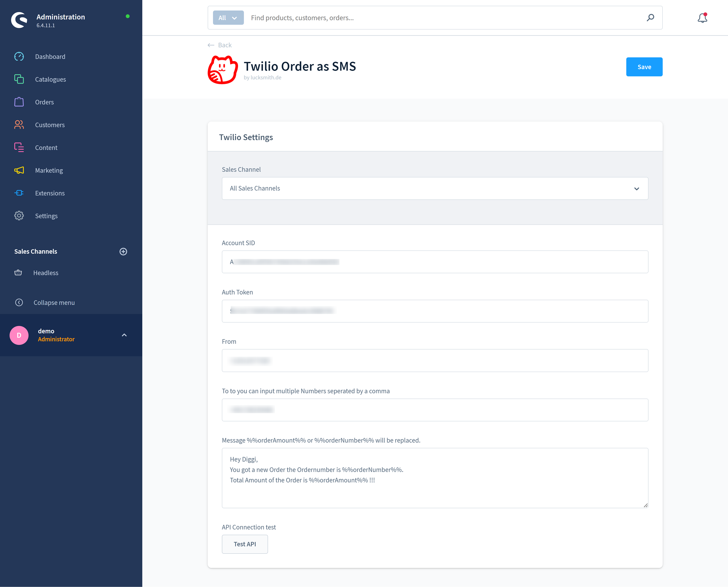The height and width of the screenshot is (587, 728).
Task: Click the Test API button
Action: 245,544
